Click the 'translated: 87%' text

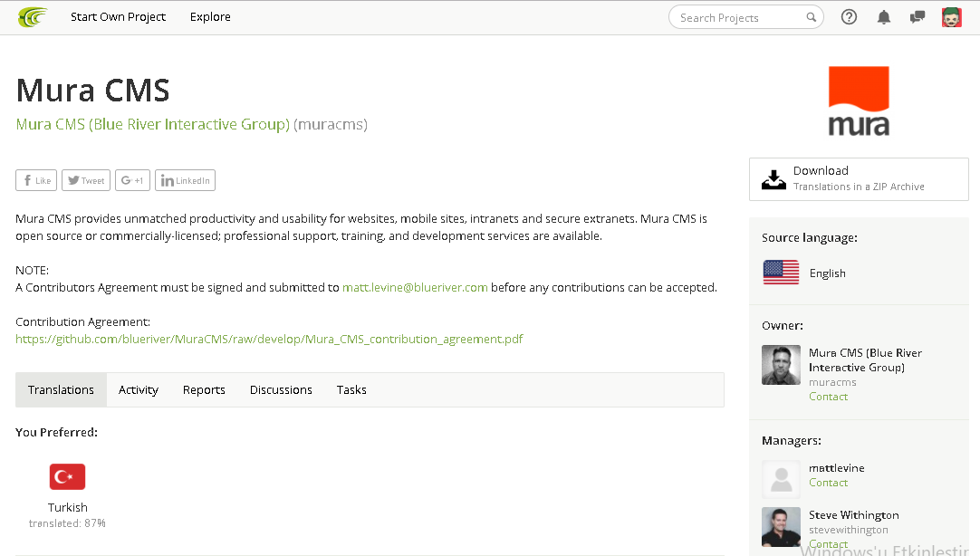[67, 523]
